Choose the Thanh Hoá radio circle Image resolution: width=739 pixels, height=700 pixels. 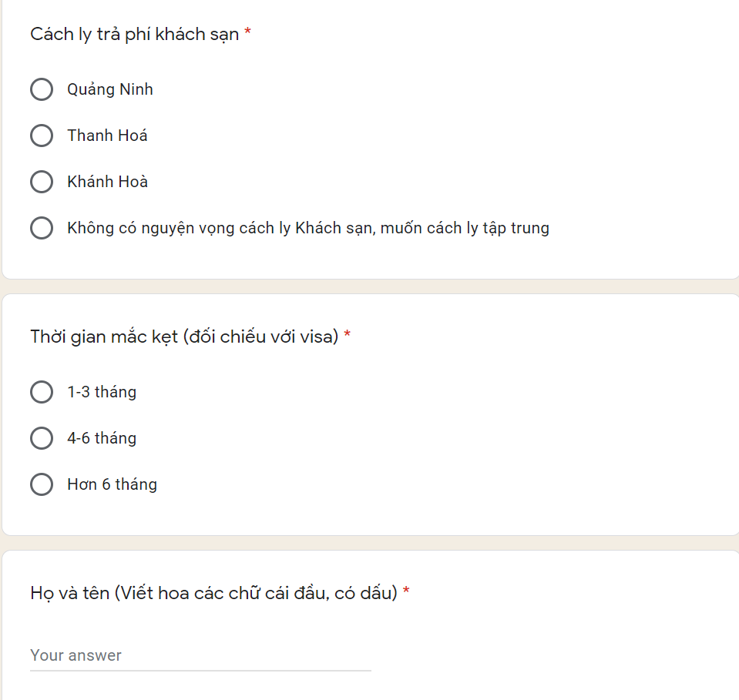click(x=42, y=136)
